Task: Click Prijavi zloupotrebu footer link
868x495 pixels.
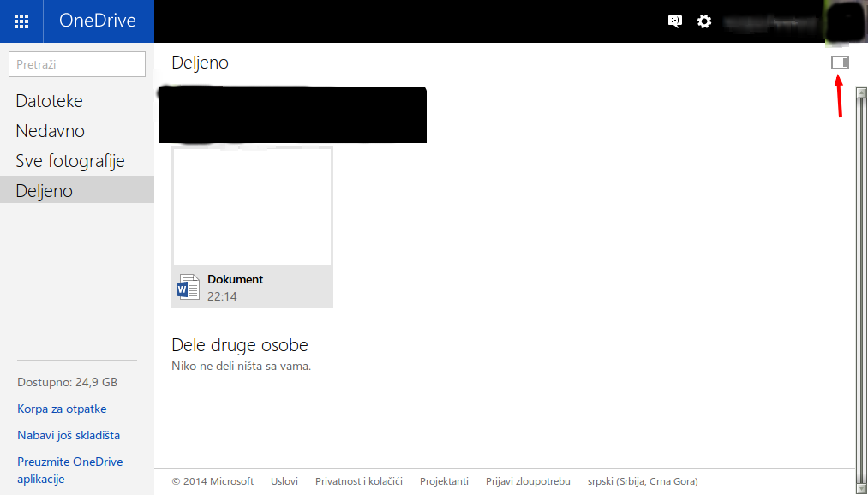Action: point(528,481)
